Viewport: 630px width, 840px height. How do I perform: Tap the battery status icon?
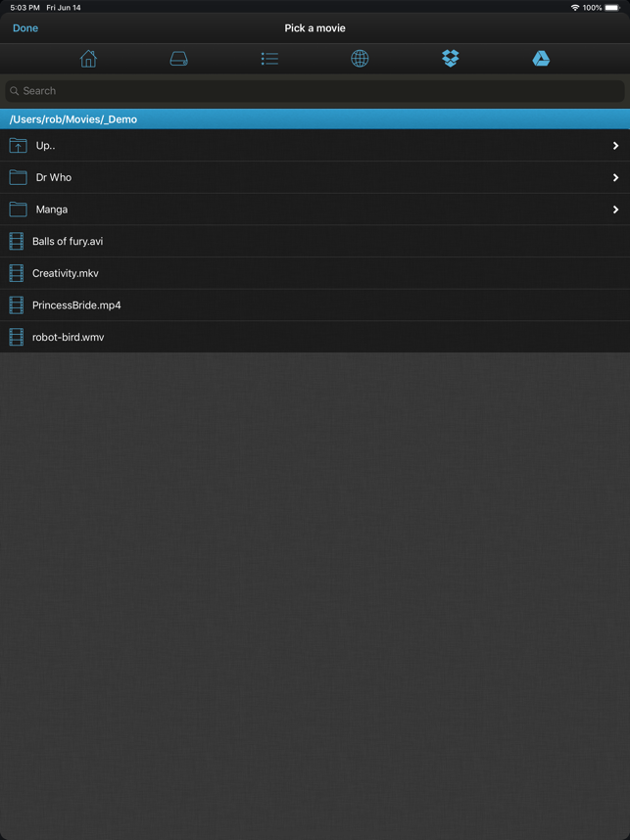pos(611,8)
